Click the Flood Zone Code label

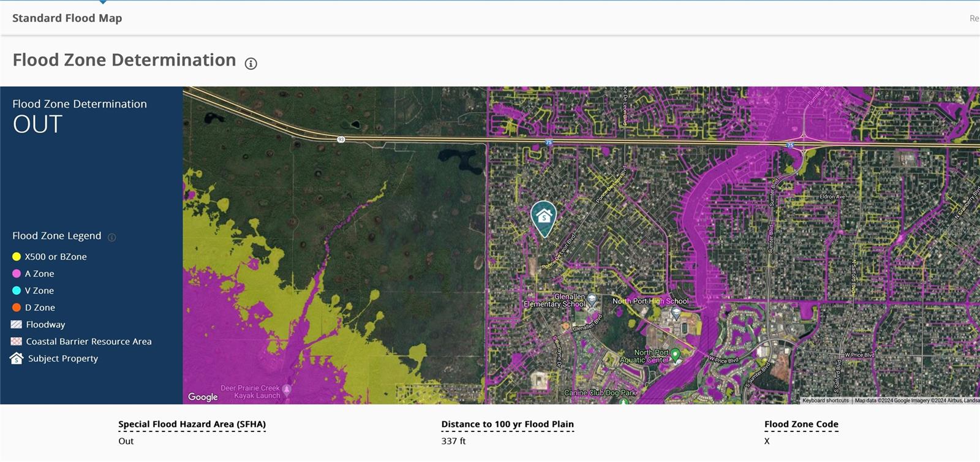coord(801,424)
